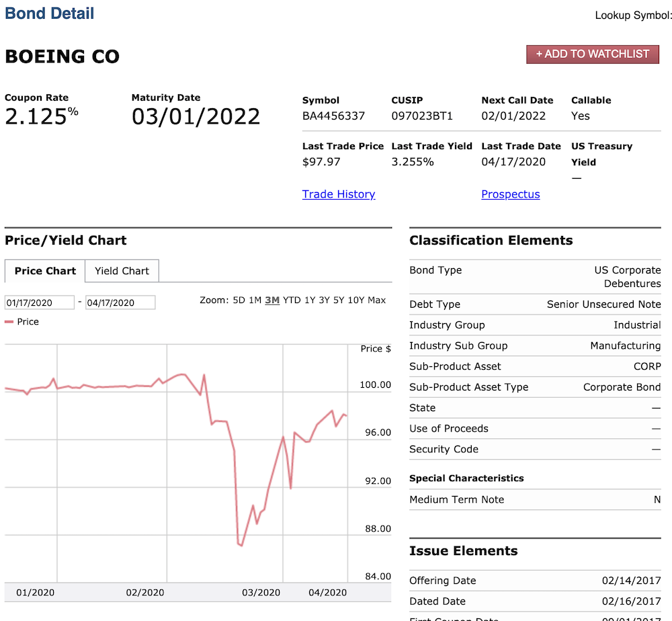Screen dimensions: 672x621
Task: Set chart zoom to 1M
Action: pyautogui.click(x=255, y=300)
